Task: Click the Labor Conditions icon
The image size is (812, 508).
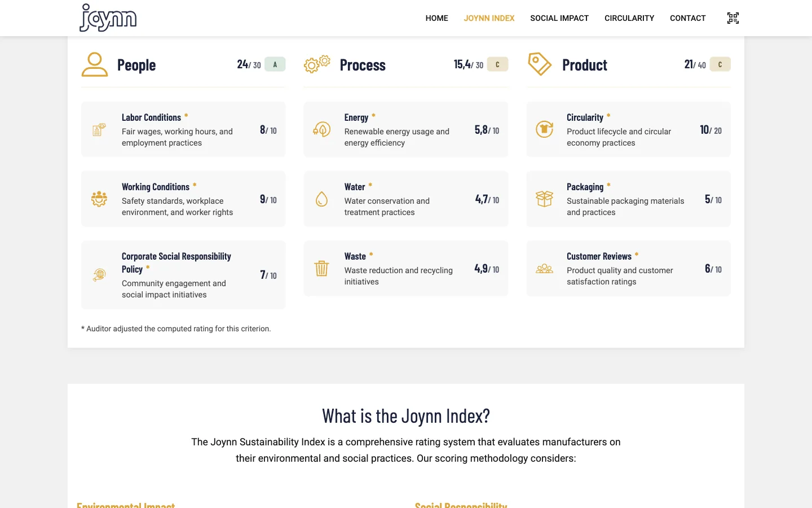Action: 99,130
